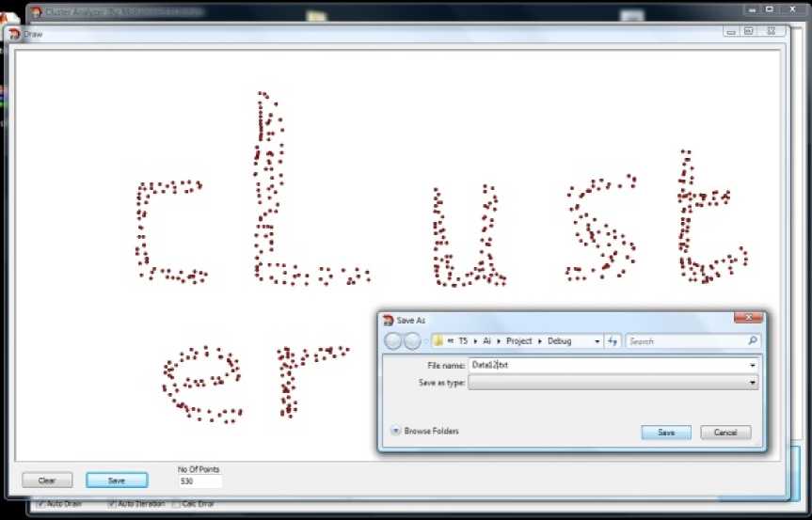Click the folder icon in address bar

pyautogui.click(x=438, y=341)
